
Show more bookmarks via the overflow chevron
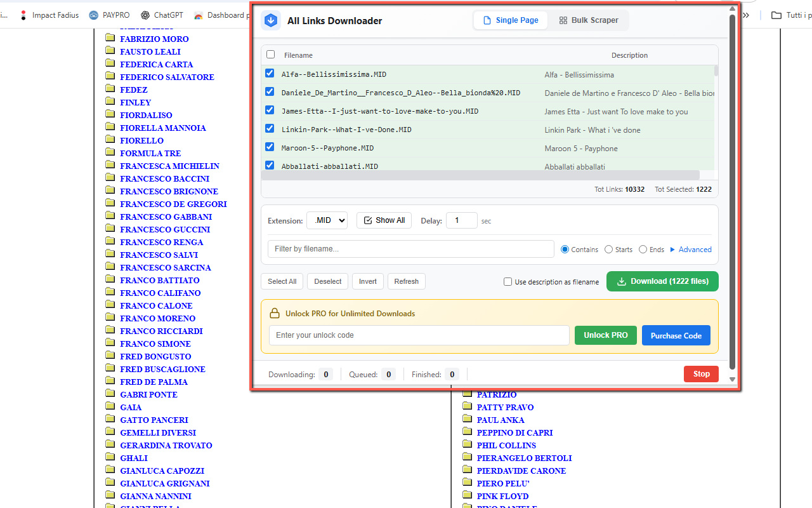tap(746, 15)
